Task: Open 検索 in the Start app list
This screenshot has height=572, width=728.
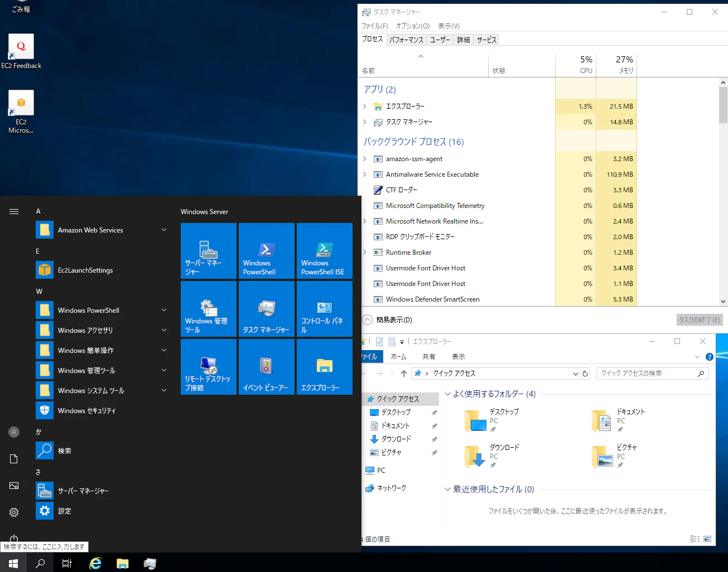Action: (103, 451)
